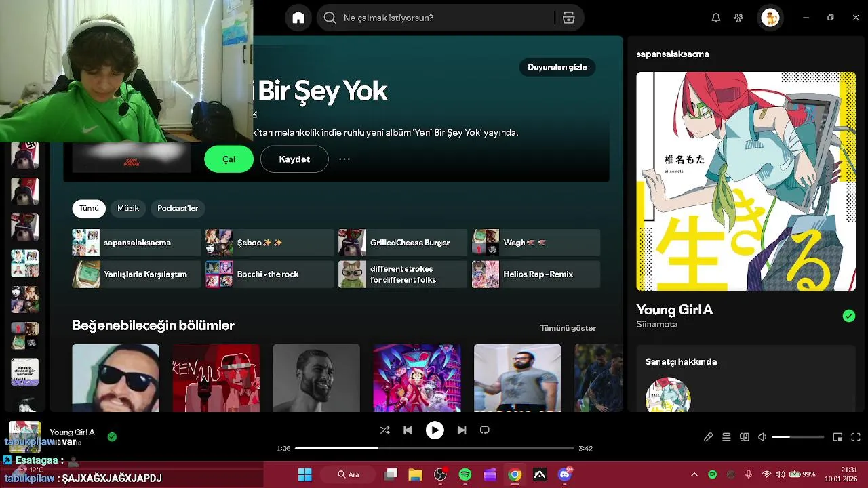Adjust the volume slider
Image resolution: width=868 pixels, height=488 pixels.
click(x=797, y=437)
